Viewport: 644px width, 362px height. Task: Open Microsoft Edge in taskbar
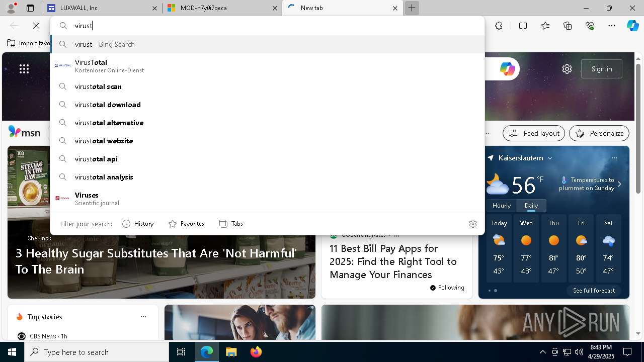tap(207, 352)
